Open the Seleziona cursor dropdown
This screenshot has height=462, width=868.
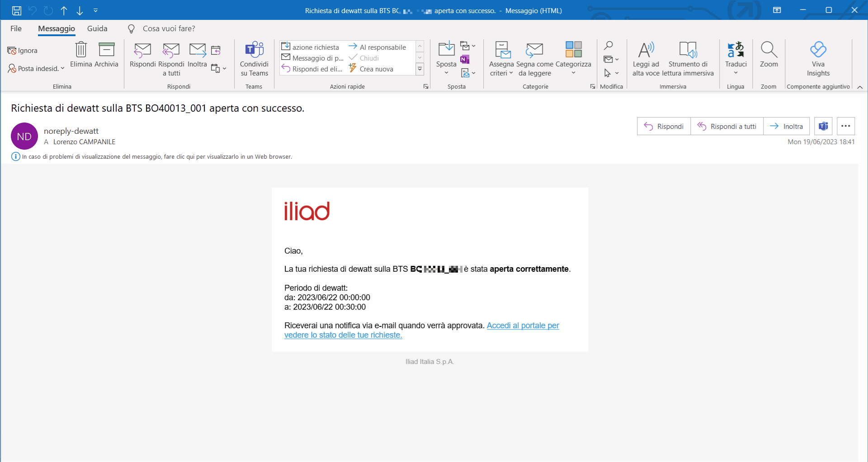pos(611,73)
